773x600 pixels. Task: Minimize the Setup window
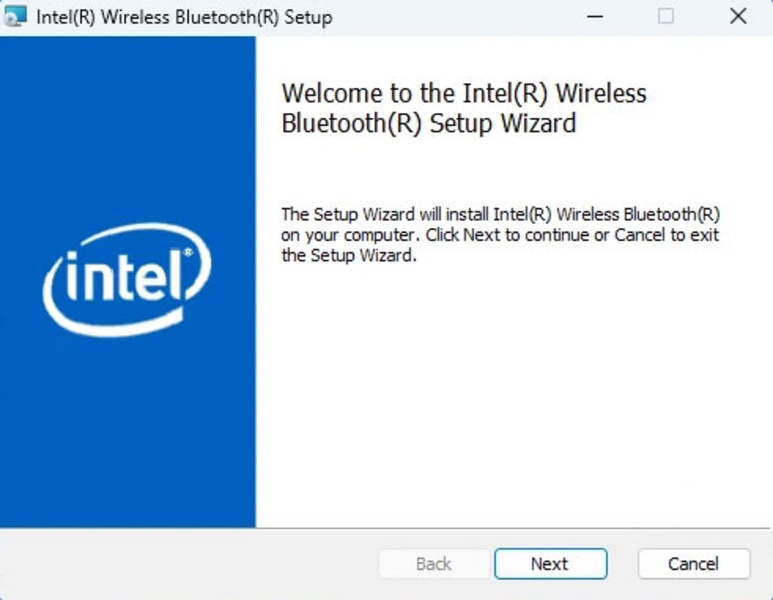594,17
